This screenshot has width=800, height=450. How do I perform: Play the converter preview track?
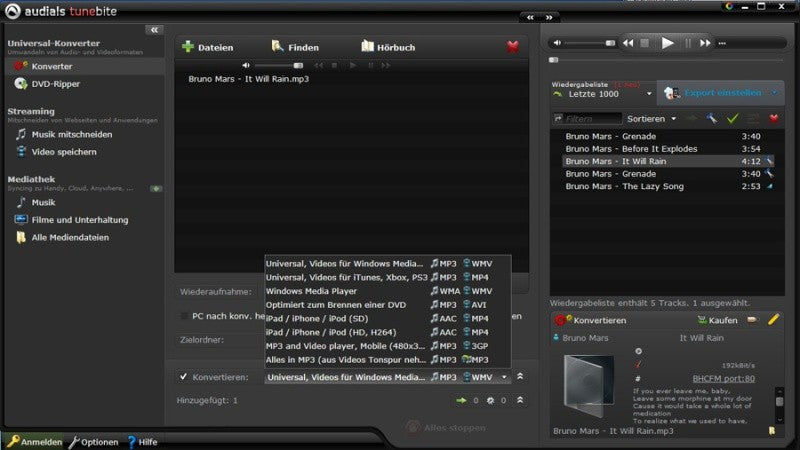[353, 65]
